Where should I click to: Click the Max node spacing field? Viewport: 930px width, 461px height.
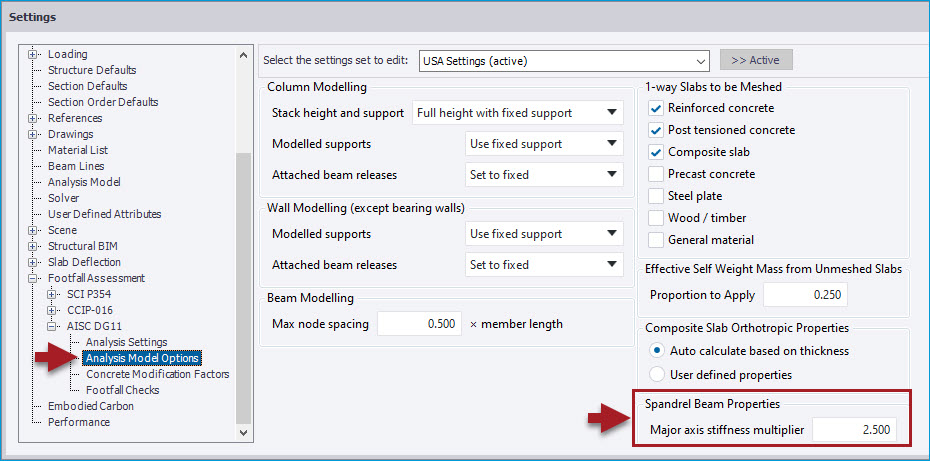tap(418, 324)
